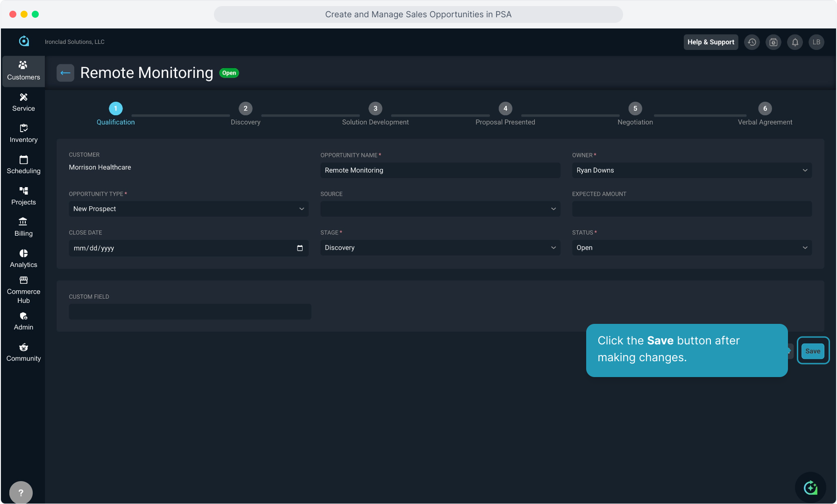Click the timer icon in top bar
The height and width of the screenshot is (504, 837).
[x=773, y=42]
